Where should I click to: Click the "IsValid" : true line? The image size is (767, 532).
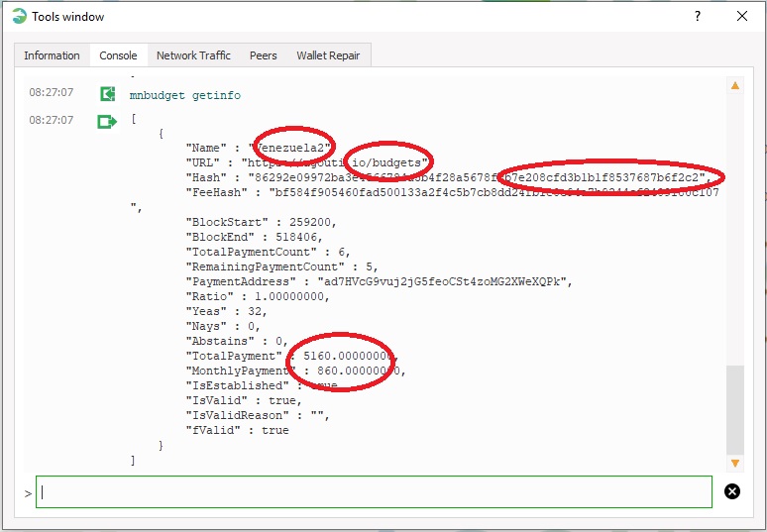(x=244, y=400)
